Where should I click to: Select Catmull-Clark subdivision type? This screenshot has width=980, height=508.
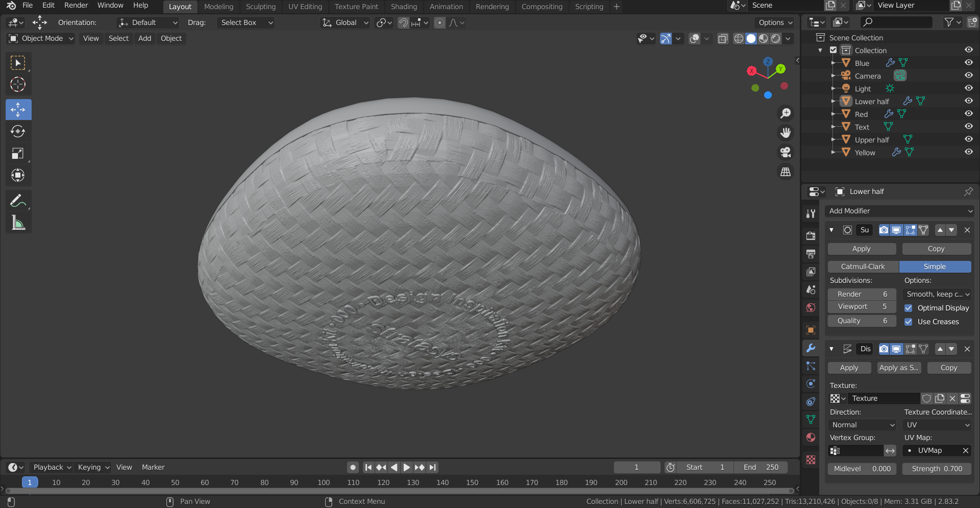(863, 267)
